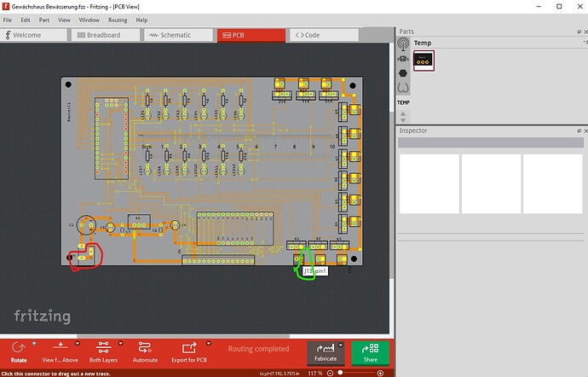Switch to the Code tab
Image resolution: width=588 pixels, height=377 pixels.
(x=325, y=35)
